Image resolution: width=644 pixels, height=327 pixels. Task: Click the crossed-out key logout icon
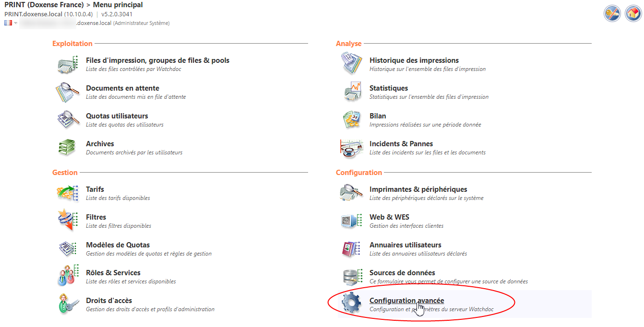tap(612, 13)
